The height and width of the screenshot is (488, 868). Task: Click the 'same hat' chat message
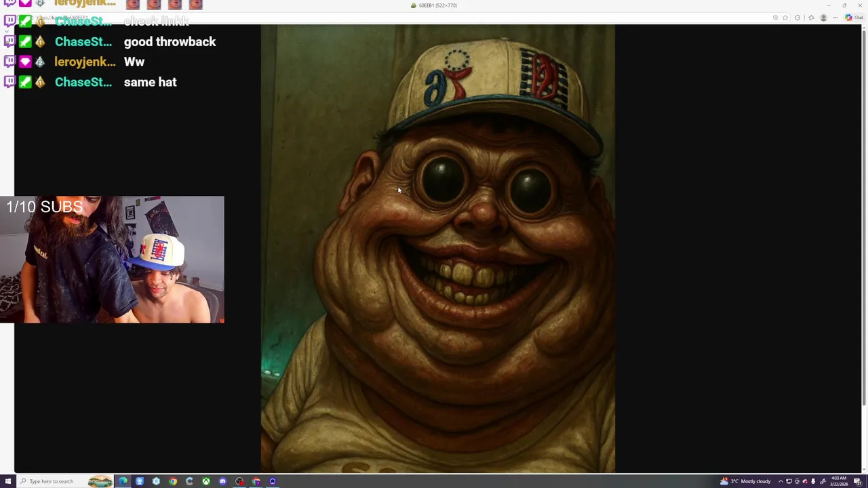150,82
